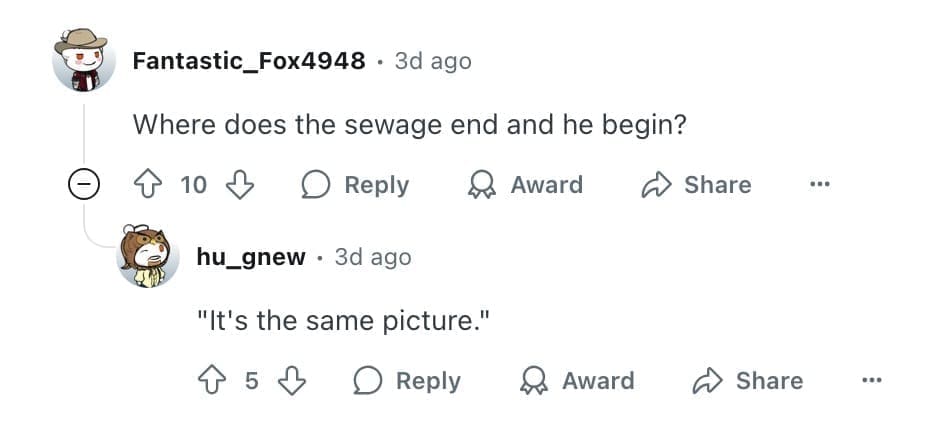
Task: Award hu_gnew's "same picture" reply
Action: pyautogui.click(x=578, y=381)
